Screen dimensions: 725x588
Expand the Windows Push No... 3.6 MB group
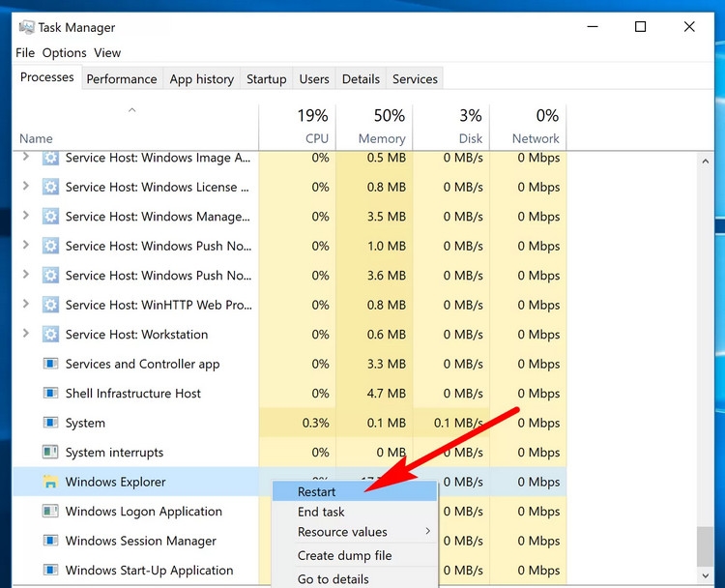point(26,275)
